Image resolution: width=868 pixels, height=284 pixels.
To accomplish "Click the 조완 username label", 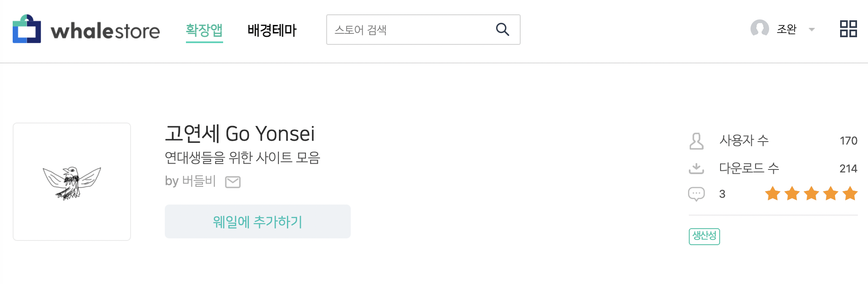I will click(786, 29).
